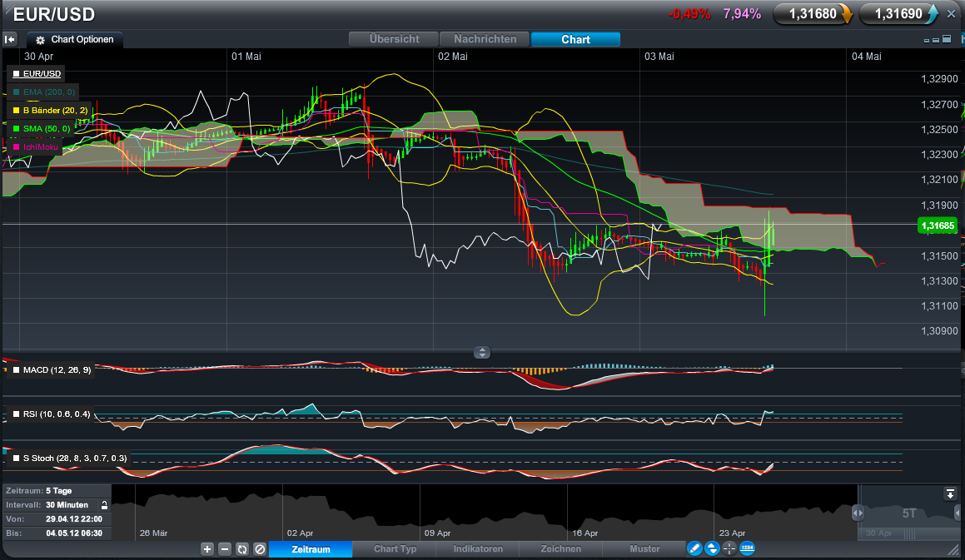This screenshot has height=560, width=965.
Task: Click 23 Apr in the navigator timeline
Action: click(732, 533)
